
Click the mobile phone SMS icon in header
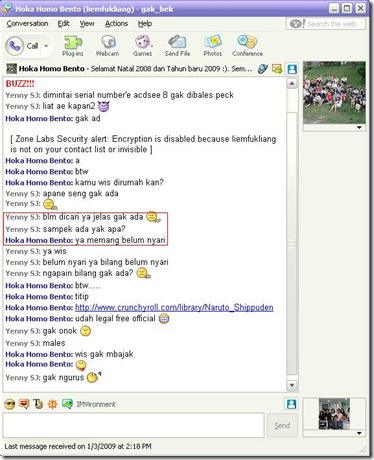point(263,69)
